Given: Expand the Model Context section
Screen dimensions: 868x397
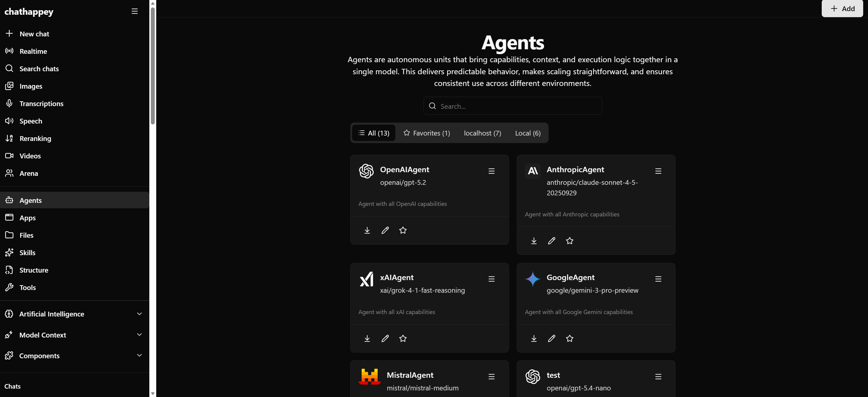Looking at the screenshot, I should 75,335.
